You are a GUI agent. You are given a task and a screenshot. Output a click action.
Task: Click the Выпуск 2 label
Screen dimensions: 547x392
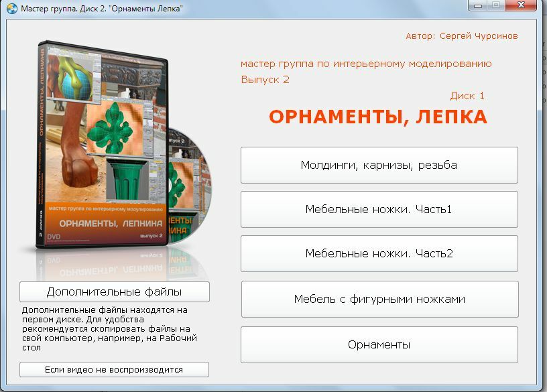point(265,80)
